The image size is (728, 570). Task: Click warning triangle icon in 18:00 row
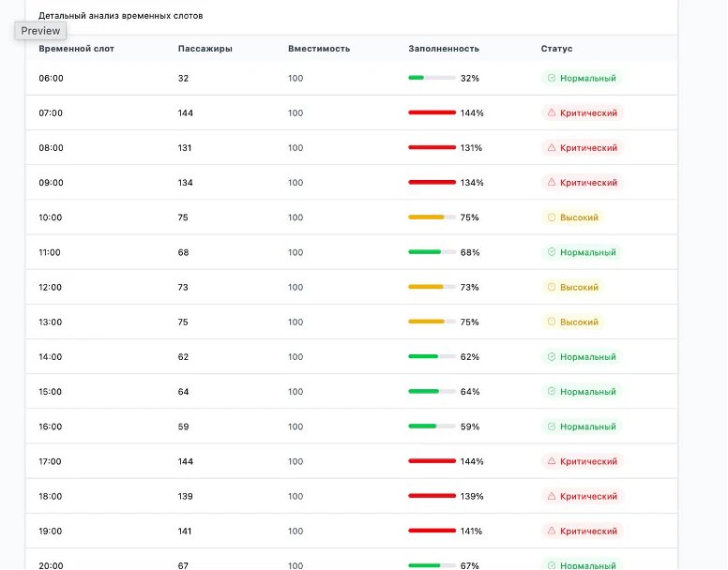click(x=551, y=496)
